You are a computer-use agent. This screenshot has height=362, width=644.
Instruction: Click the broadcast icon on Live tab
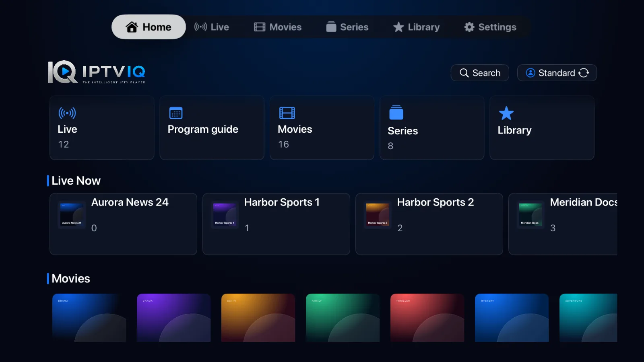pyautogui.click(x=200, y=27)
